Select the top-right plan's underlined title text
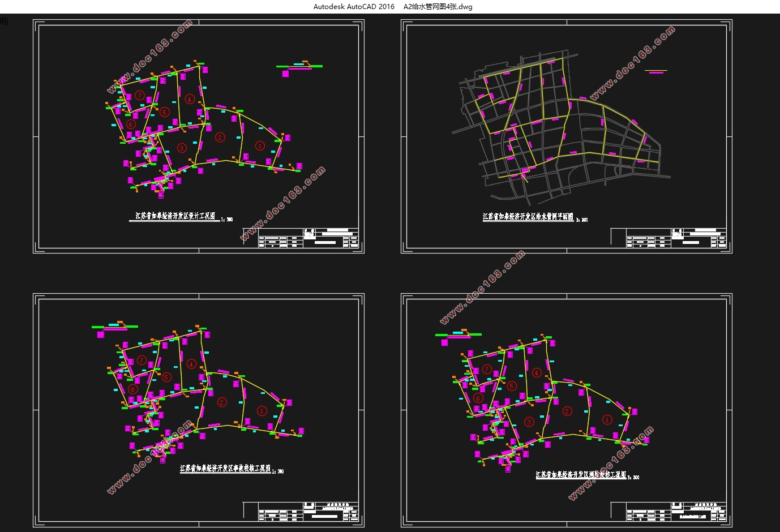The height and width of the screenshot is (532, 780). point(528,217)
